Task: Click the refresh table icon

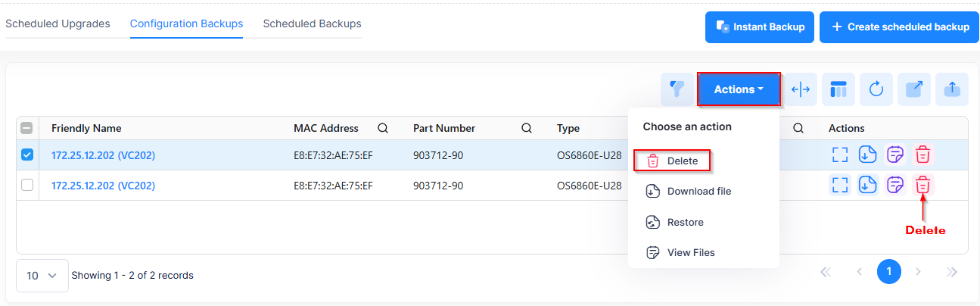Action: (x=876, y=89)
